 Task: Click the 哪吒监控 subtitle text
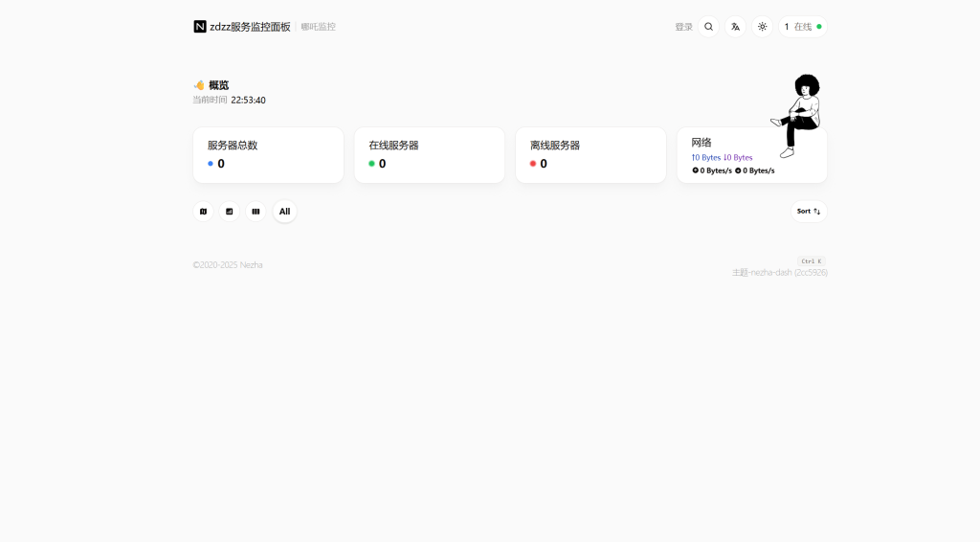point(318,26)
